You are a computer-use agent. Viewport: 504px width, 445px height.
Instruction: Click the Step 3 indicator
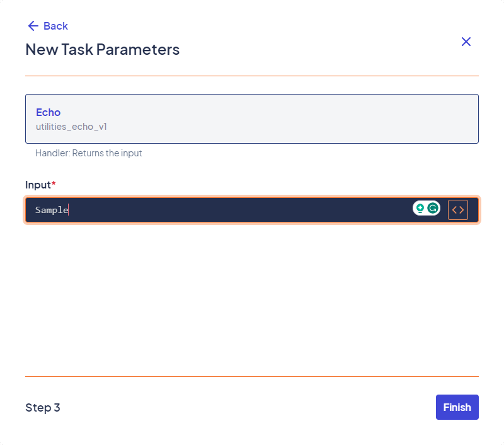click(43, 407)
